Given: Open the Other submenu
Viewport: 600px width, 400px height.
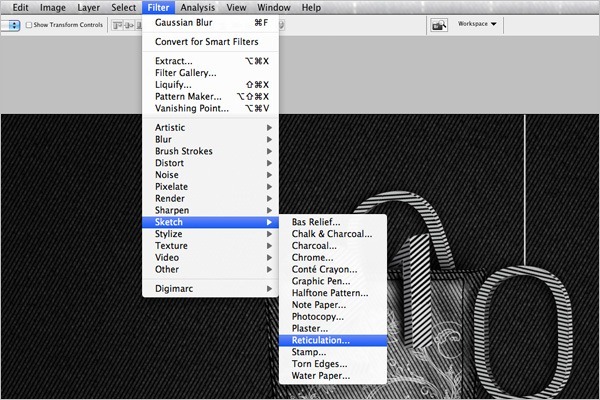Looking at the screenshot, I should (x=210, y=269).
